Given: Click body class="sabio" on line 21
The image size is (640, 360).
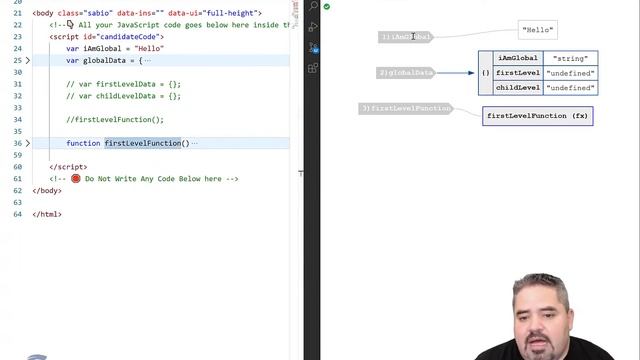Looking at the screenshot, I should coord(147,13).
